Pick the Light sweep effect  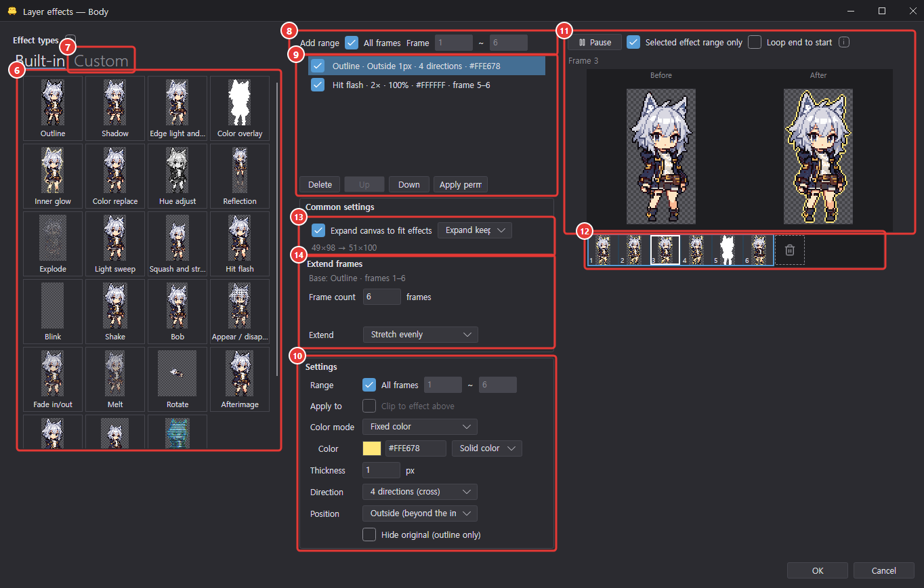[115, 243]
